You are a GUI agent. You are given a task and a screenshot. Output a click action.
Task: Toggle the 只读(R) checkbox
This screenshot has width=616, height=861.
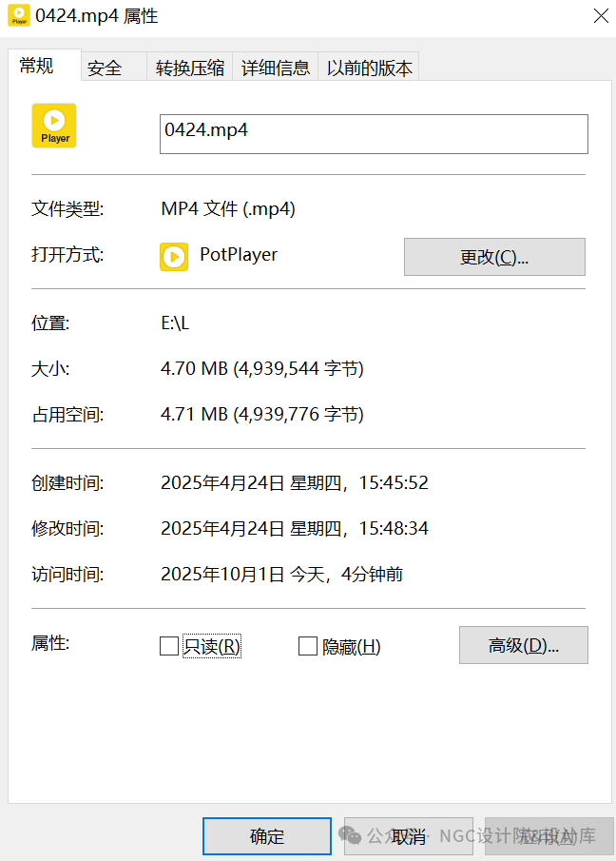[x=169, y=647]
